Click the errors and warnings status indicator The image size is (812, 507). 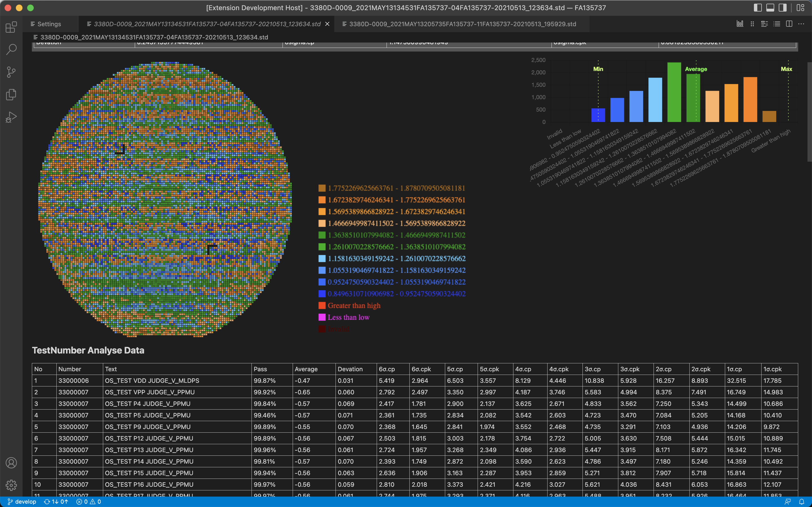(89, 502)
